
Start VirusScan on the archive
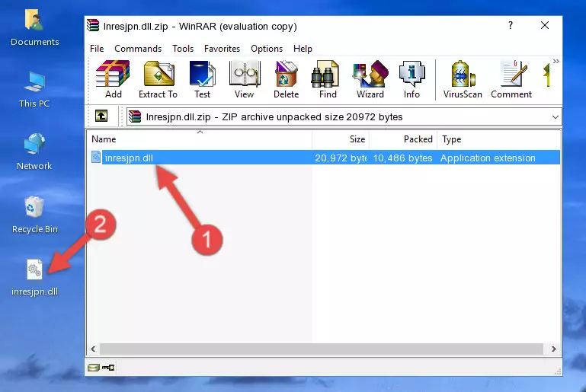pyautogui.click(x=463, y=79)
